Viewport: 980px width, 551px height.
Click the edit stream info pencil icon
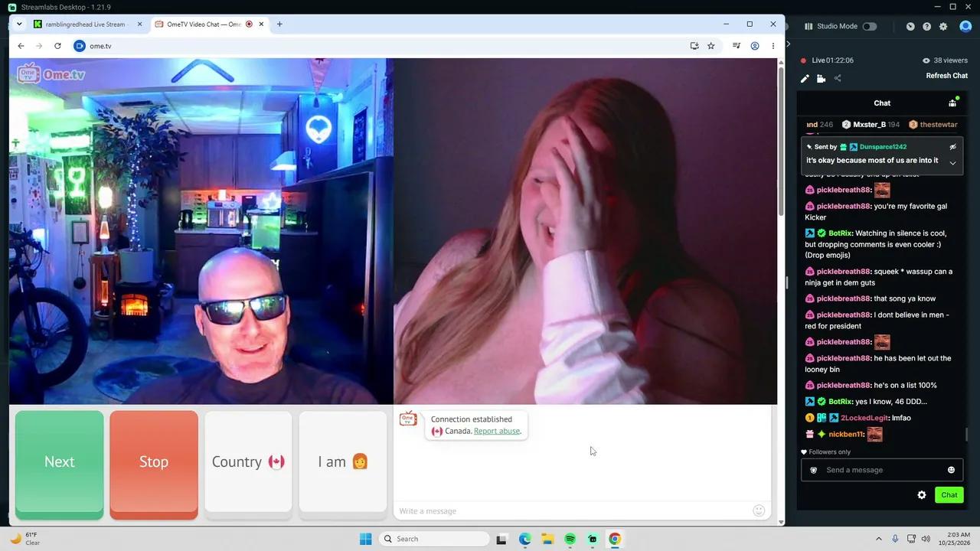(x=805, y=78)
